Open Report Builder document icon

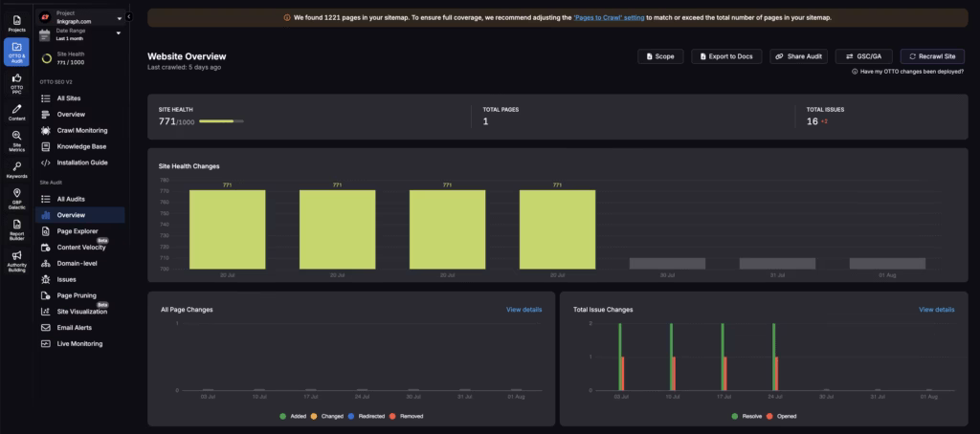(x=16, y=228)
